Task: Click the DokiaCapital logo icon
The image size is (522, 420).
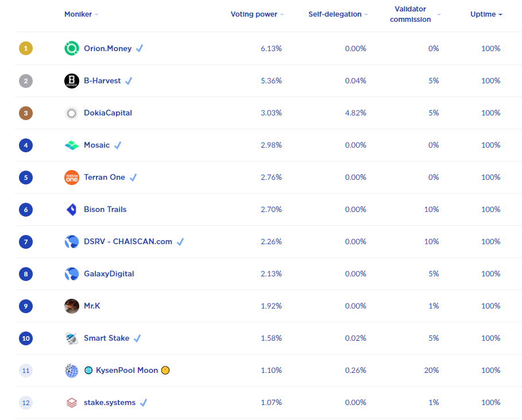Action: pyautogui.click(x=71, y=113)
